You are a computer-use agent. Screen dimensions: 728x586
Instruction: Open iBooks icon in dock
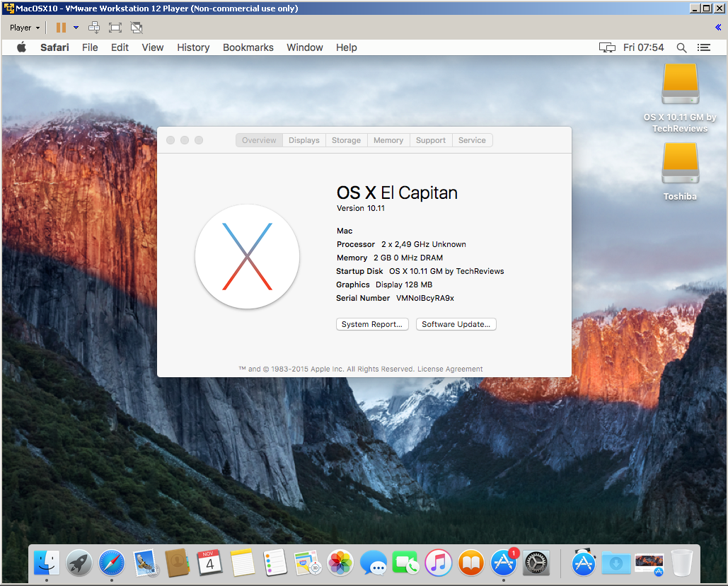pyautogui.click(x=471, y=563)
